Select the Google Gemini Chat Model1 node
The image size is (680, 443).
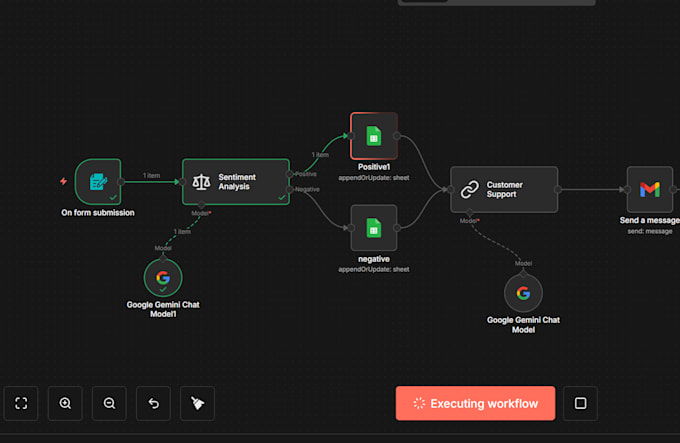pos(163,278)
